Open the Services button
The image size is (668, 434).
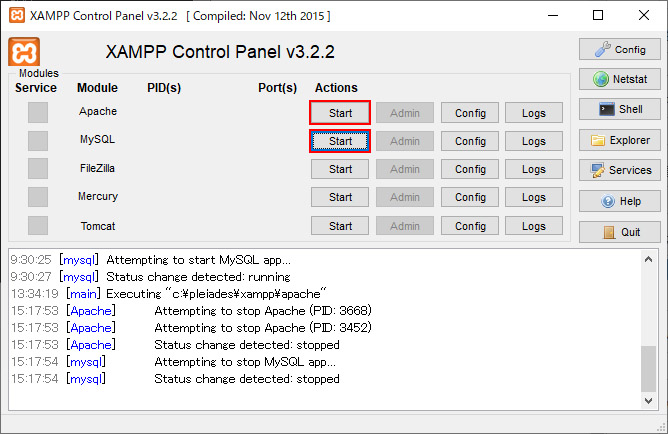[x=619, y=170]
